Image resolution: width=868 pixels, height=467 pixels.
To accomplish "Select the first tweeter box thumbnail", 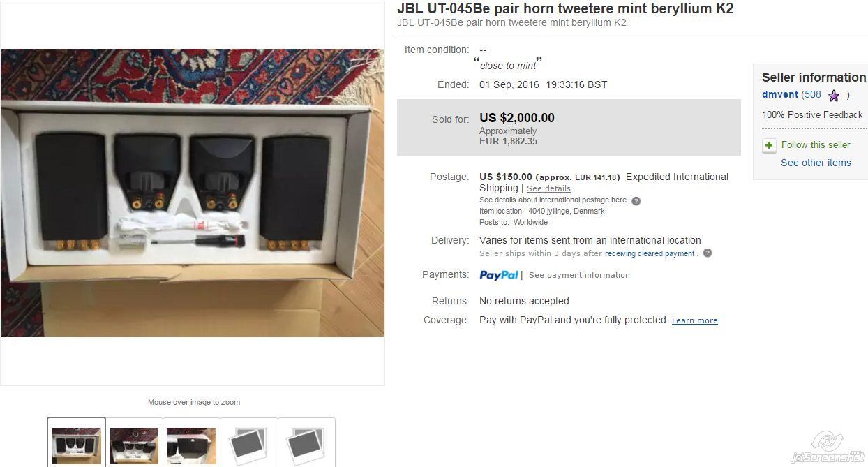I will click(76, 443).
